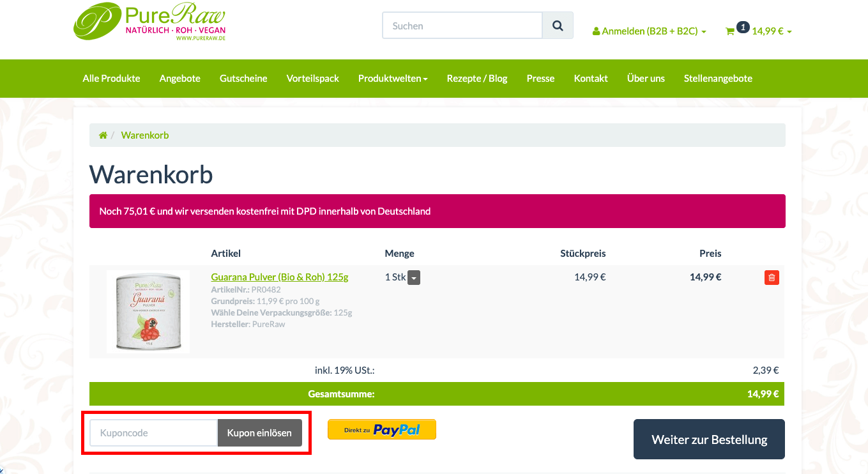Click the PureRaw logo
Viewport: 868px width, 474px height.
(149, 22)
